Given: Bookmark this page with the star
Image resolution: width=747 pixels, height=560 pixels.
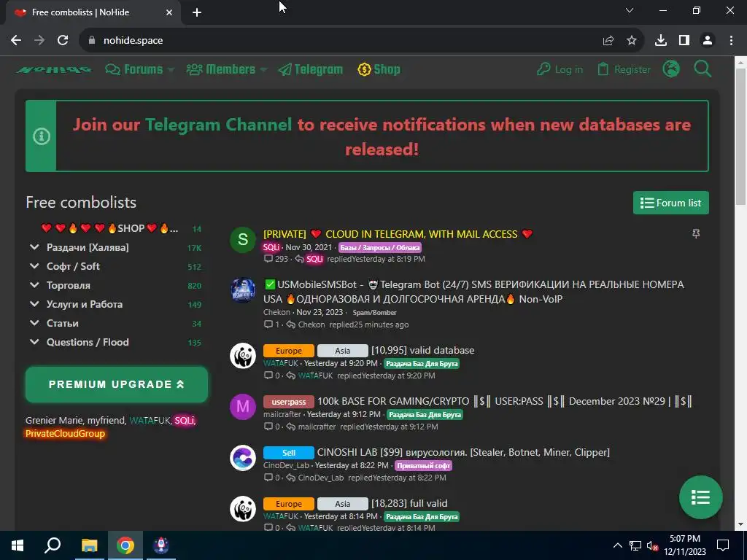Looking at the screenshot, I should pos(632,41).
